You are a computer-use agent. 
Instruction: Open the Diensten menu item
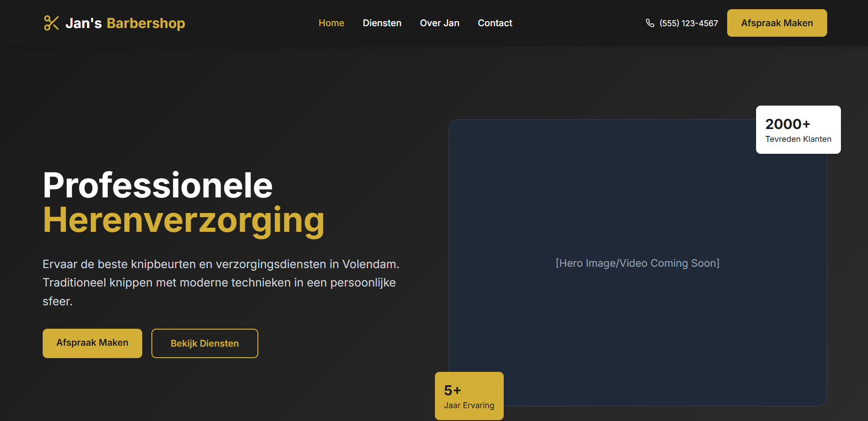[382, 23]
